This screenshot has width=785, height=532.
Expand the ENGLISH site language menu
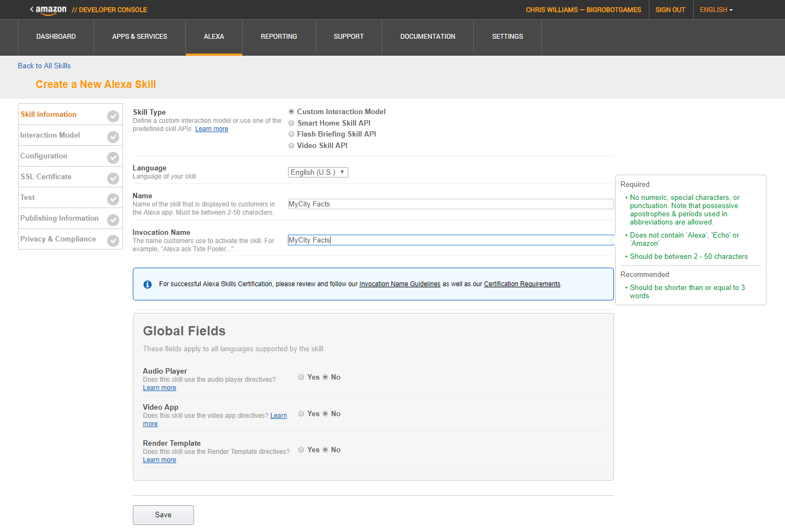click(716, 10)
